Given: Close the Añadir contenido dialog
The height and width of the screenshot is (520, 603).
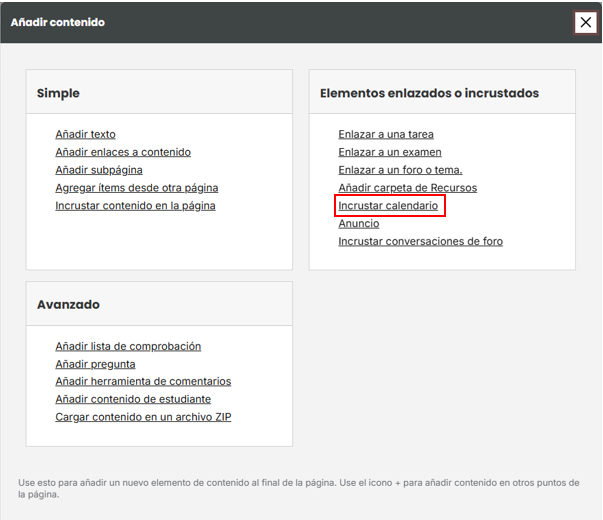Looking at the screenshot, I should tap(585, 22).
